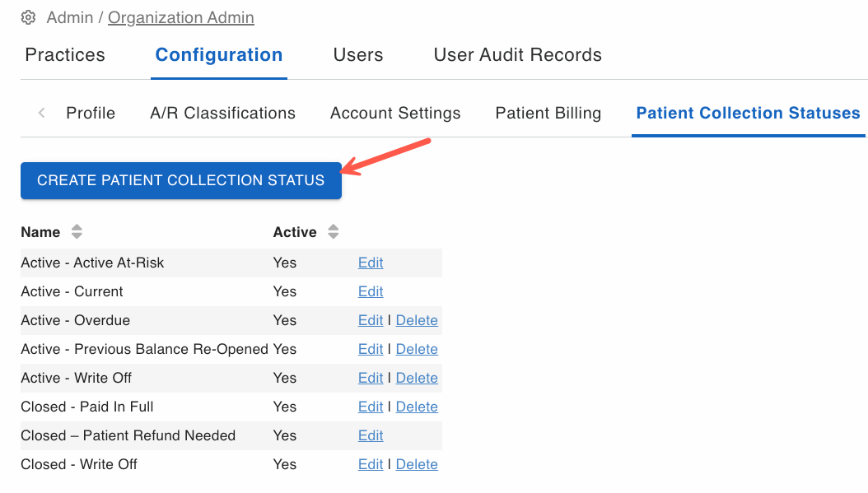The image size is (868, 493).
Task: Click the Admin gear icon
Action: [x=28, y=18]
